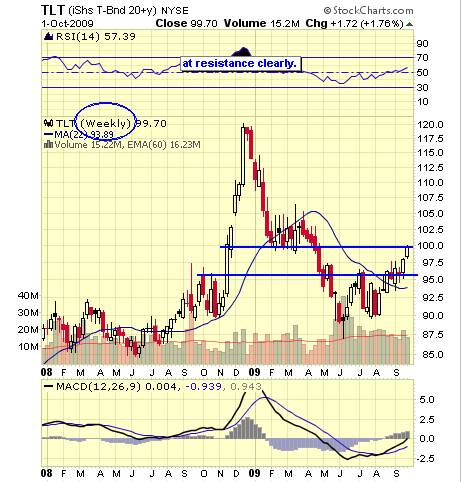Screen dimensions: 461x482
Task: Click the 08 year label under price chart
Action: [x=47, y=372]
